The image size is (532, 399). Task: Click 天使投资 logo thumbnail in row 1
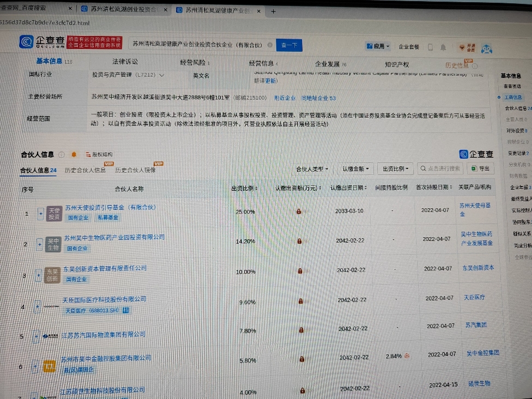(x=54, y=214)
